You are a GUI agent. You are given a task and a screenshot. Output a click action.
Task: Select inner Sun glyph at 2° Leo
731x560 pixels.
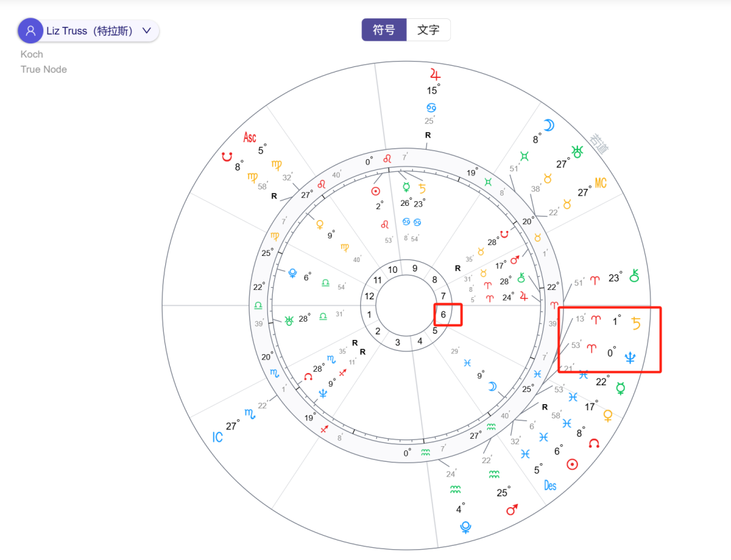[375, 191]
